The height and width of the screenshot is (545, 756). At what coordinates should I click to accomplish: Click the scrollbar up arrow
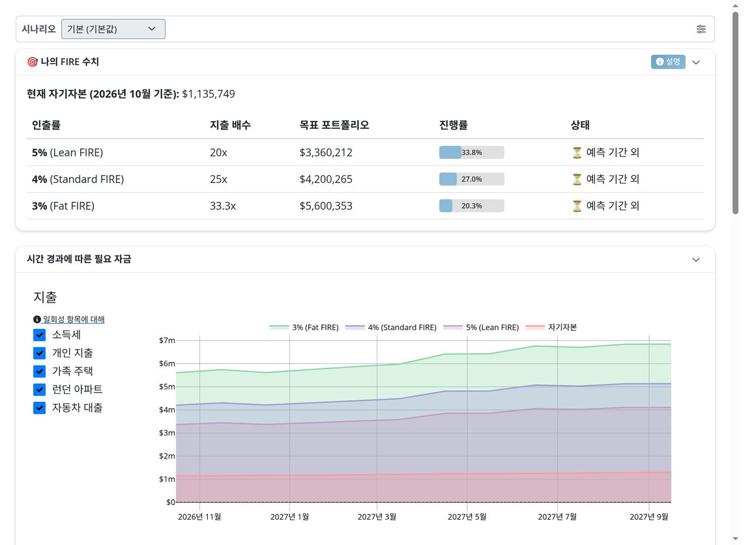[x=735, y=6]
